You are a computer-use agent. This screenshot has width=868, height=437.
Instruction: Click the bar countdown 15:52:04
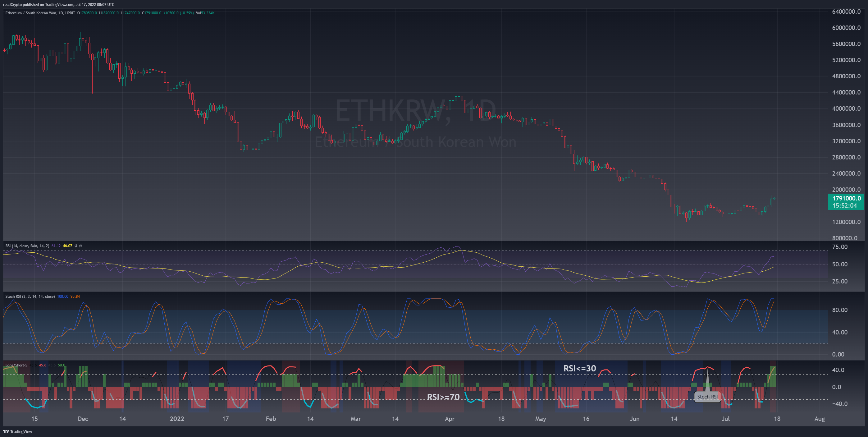click(844, 206)
